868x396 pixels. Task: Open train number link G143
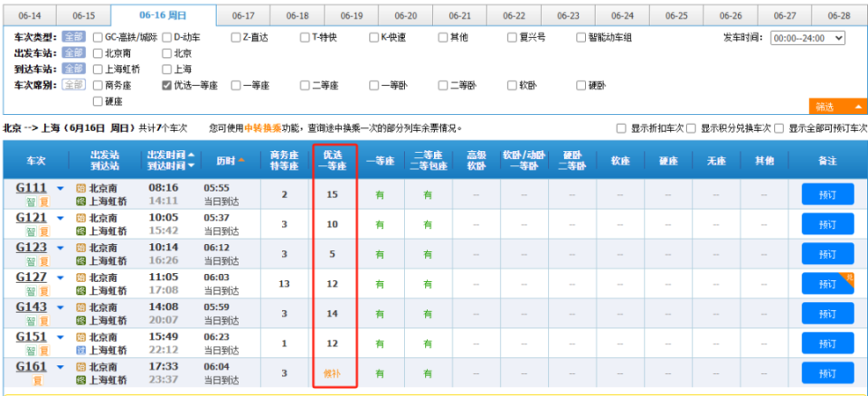tap(31, 306)
